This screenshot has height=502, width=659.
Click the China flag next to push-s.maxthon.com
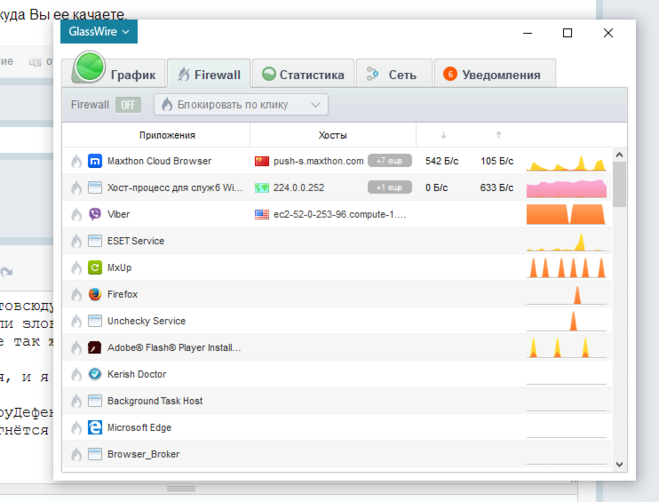pos(261,161)
